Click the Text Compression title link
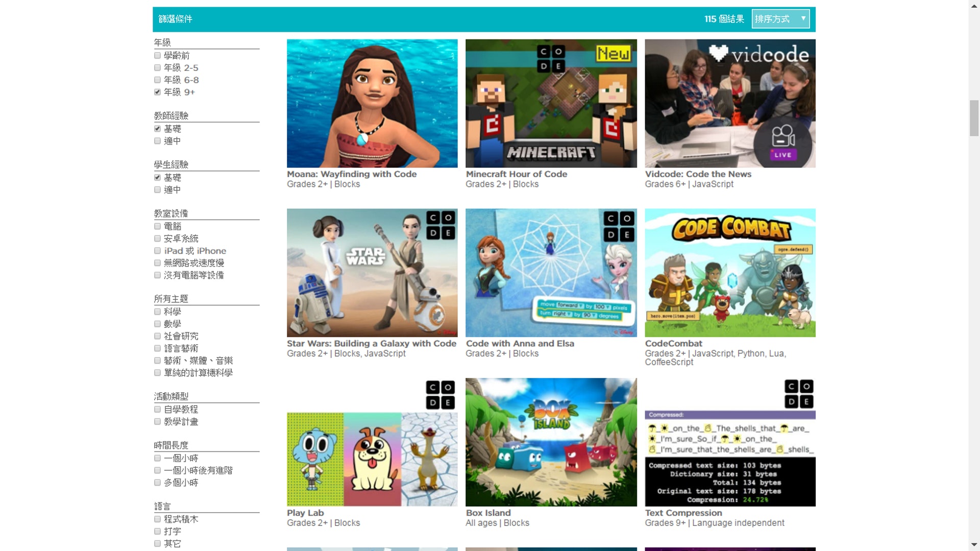The height and width of the screenshot is (551, 980). click(683, 513)
